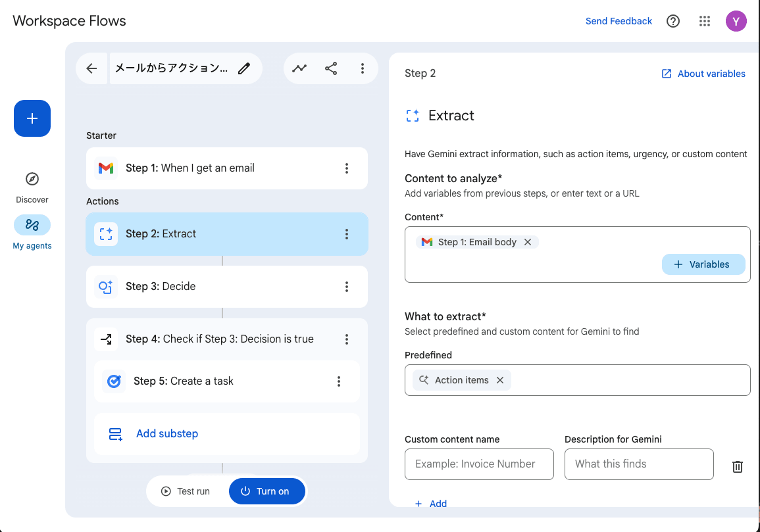This screenshot has width=760, height=532.
Task: Click Test run
Action: 186,491
